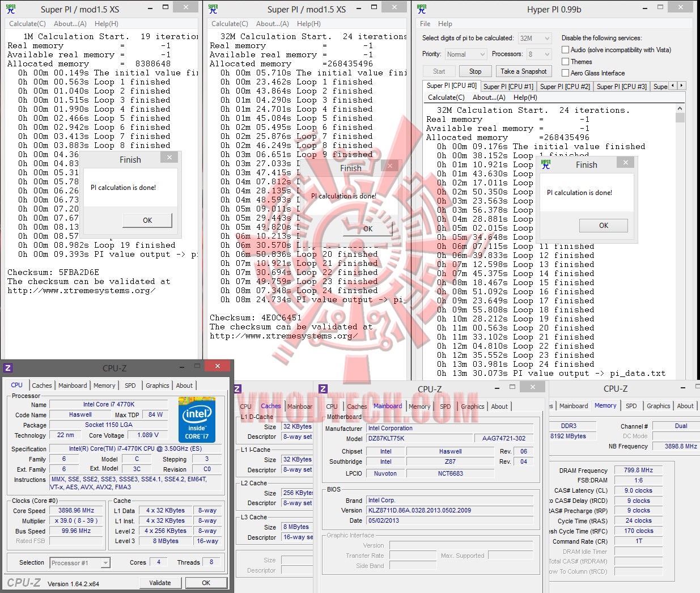700x593 pixels.
Task: Click the DZ87KLT75K motherboard model value
Action: pos(419,438)
